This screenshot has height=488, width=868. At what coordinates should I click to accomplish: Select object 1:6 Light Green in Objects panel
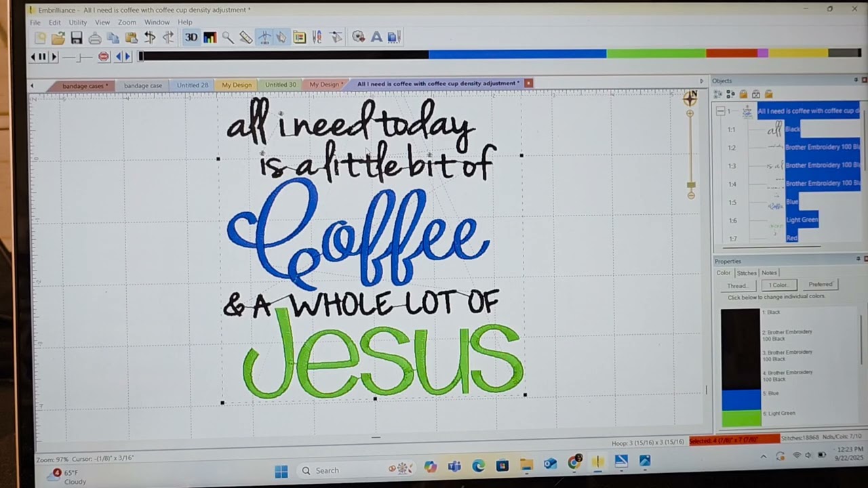[802, 220]
